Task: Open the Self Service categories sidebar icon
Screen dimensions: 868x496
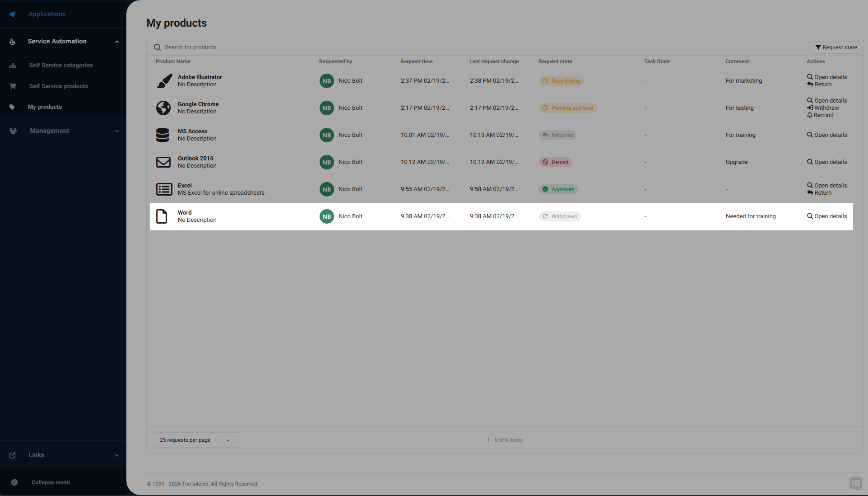Action: 13,66
